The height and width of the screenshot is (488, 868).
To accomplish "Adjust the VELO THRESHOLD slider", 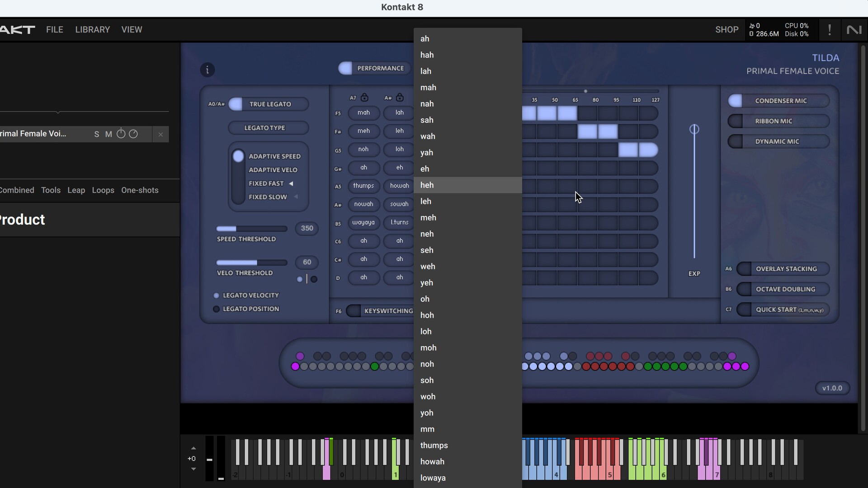I will point(252,263).
